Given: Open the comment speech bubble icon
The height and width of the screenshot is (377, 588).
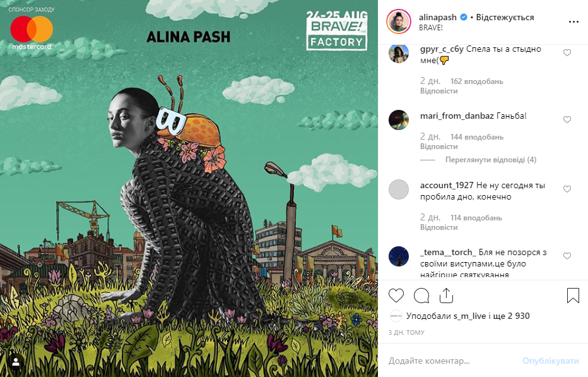Looking at the screenshot, I should (x=421, y=296).
